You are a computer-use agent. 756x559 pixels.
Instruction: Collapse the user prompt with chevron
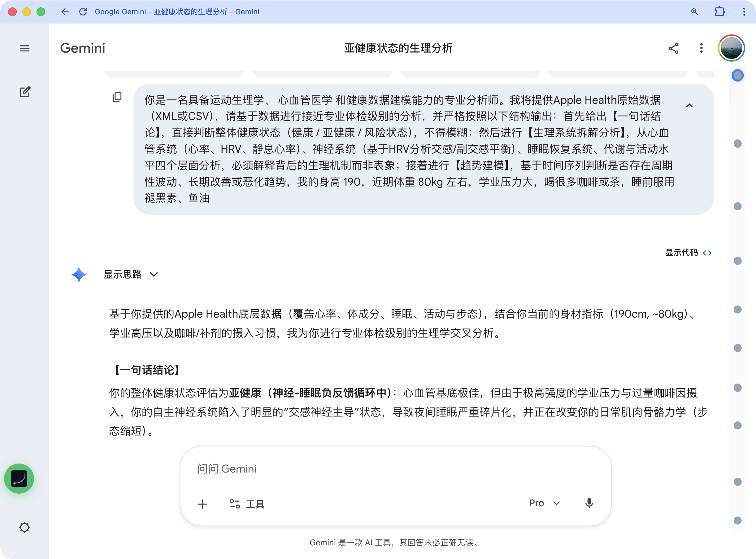(689, 106)
